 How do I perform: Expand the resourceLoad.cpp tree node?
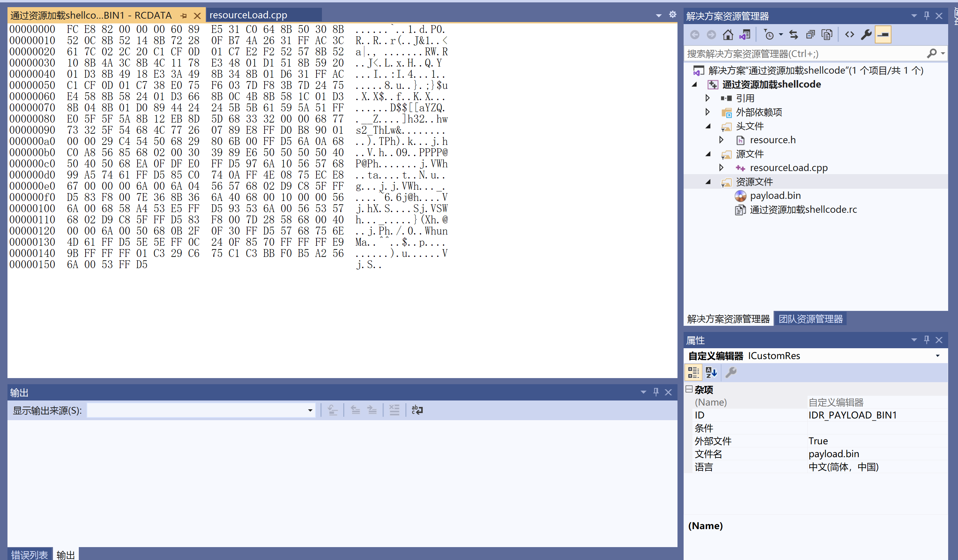pos(721,168)
